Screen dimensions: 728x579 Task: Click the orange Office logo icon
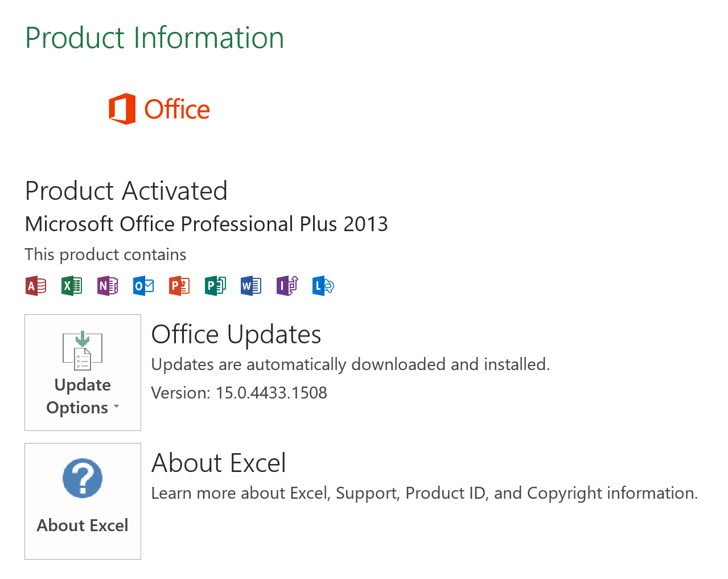[122, 109]
